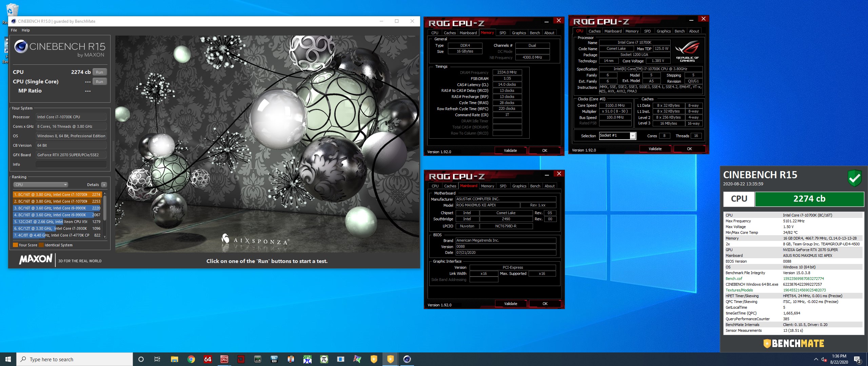This screenshot has height=366, width=868.
Task: Click the Textures/Models green label in BenchMate
Action: click(x=739, y=290)
